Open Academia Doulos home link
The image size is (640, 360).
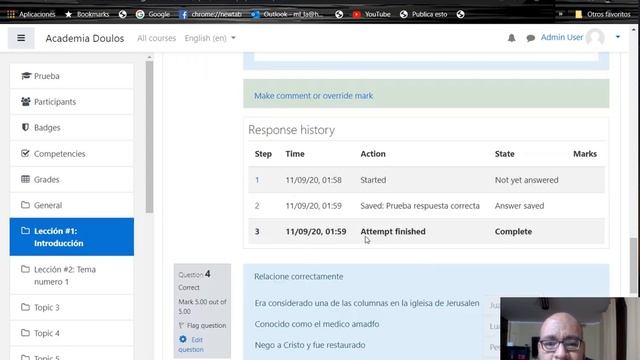pyautogui.click(x=85, y=38)
